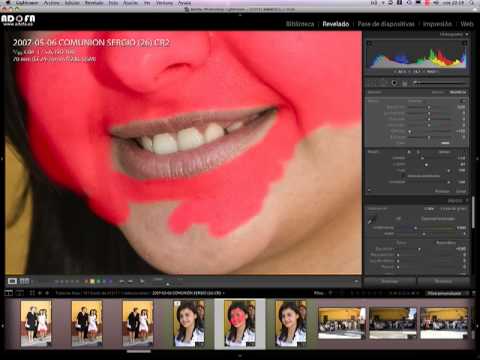Choose Color treatment in Básicos
The image size is (480, 360).
click(x=429, y=209)
